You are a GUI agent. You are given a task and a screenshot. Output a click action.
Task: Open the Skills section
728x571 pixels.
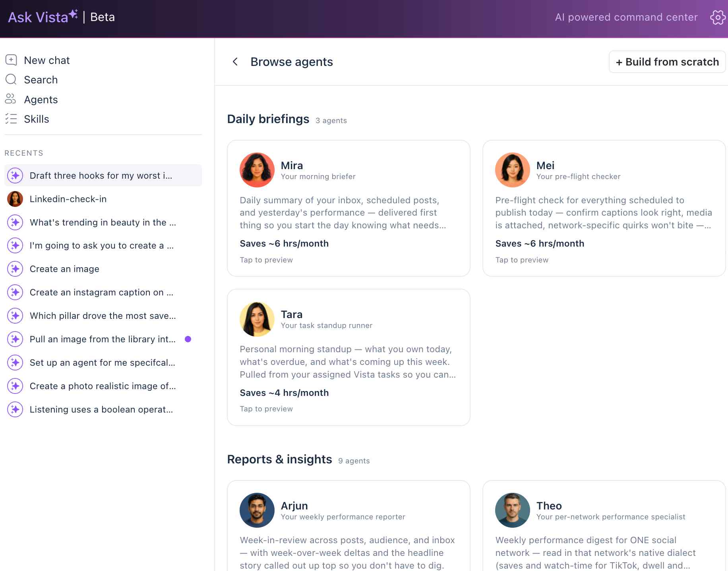pos(37,119)
